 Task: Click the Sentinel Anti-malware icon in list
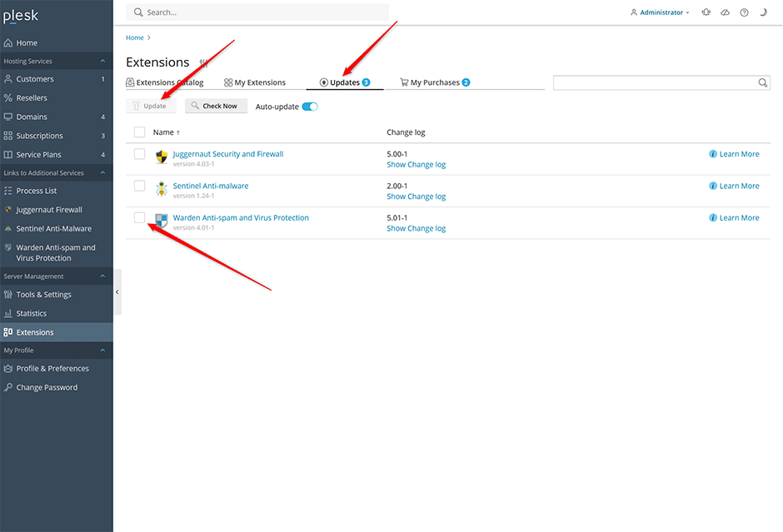pyautogui.click(x=162, y=188)
